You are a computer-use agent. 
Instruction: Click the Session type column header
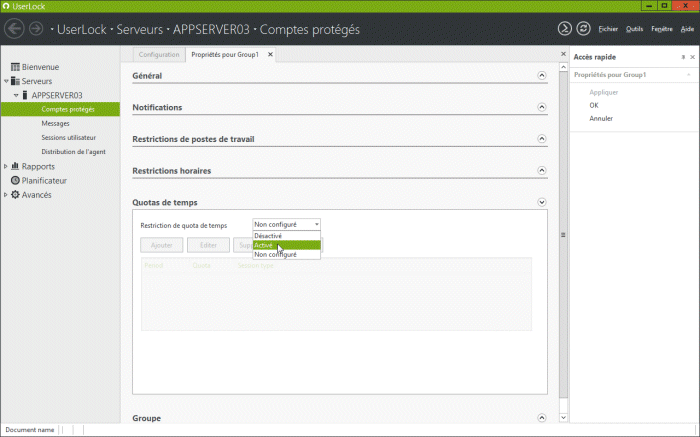click(255, 266)
